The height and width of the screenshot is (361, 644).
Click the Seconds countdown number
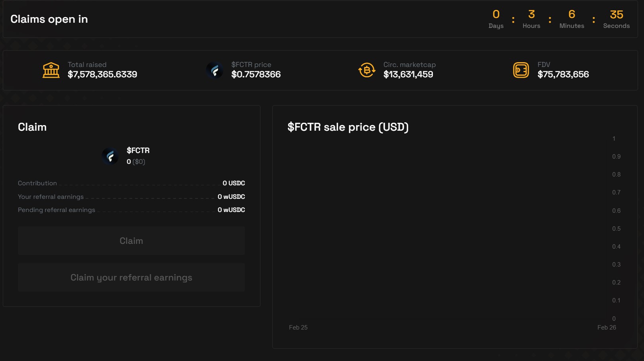[x=616, y=15]
